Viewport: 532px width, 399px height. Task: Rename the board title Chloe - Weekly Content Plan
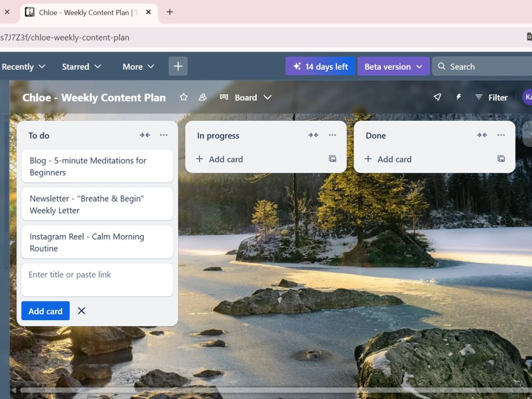[x=94, y=97]
